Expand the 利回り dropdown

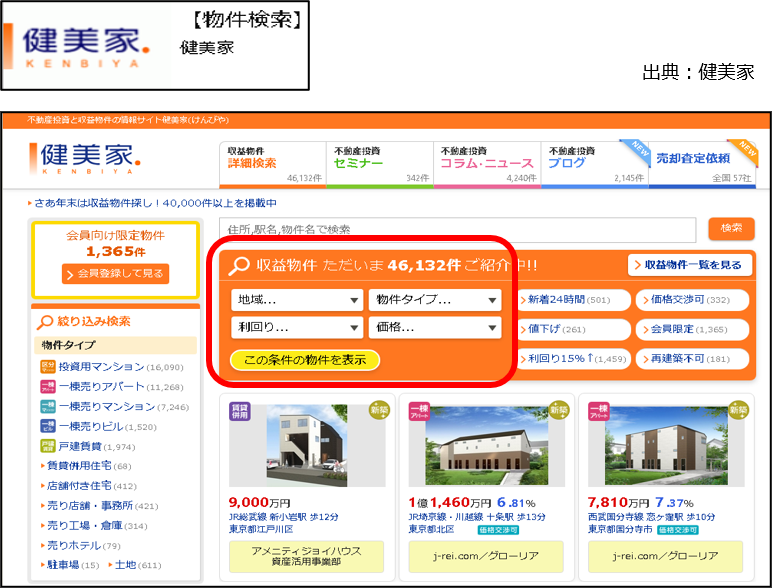tap(297, 327)
